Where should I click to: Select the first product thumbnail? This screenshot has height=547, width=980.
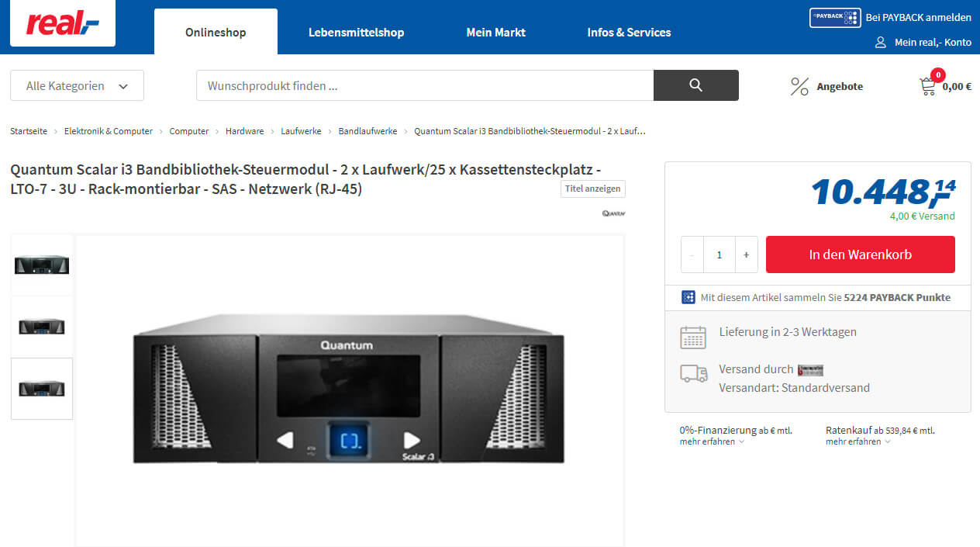click(42, 265)
